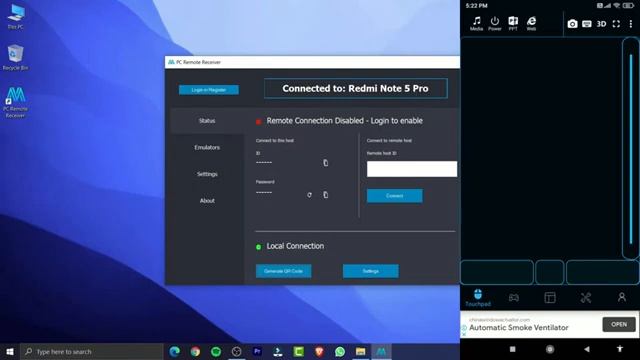Viewport: 640px width, 360px height.
Task: Open Google Chrome from the taskbar
Action: click(196, 351)
